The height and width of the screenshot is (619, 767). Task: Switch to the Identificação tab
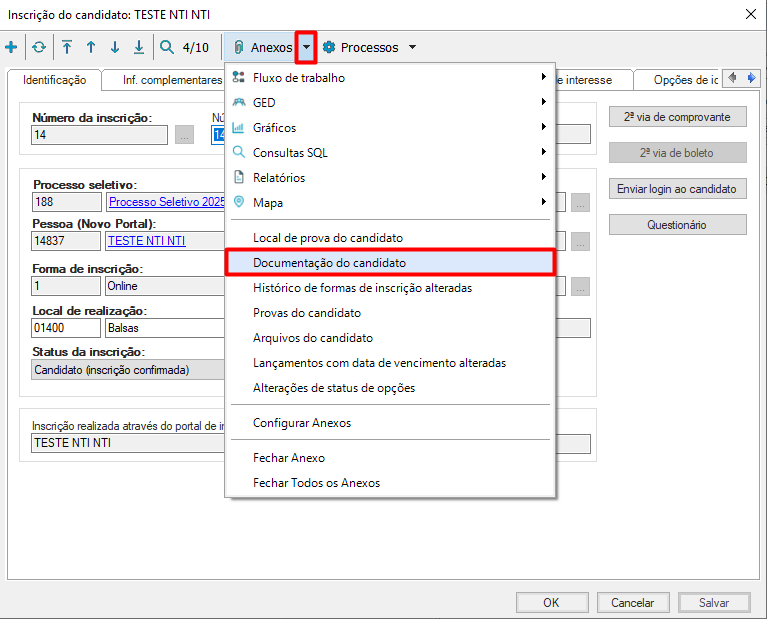coord(54,80)
